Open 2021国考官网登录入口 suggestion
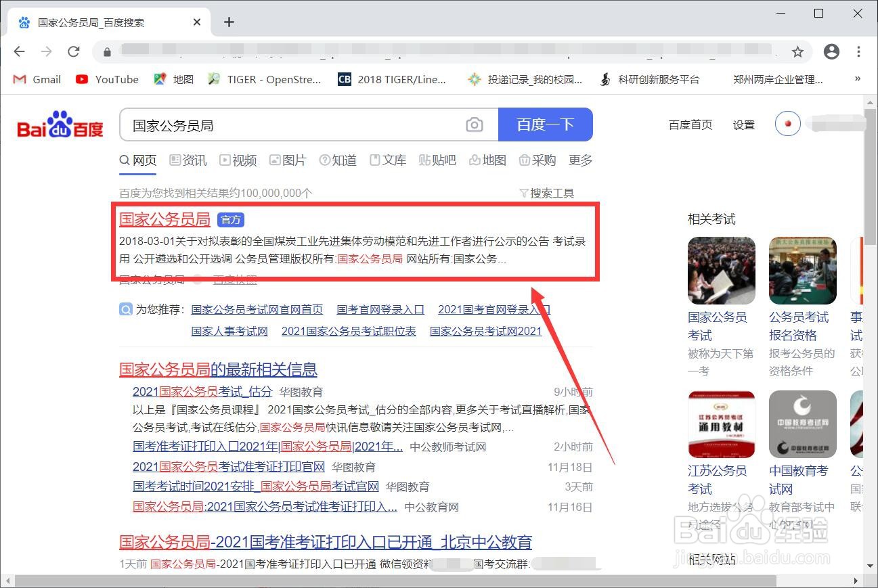878x588 pixels. [x=494, y=309]
